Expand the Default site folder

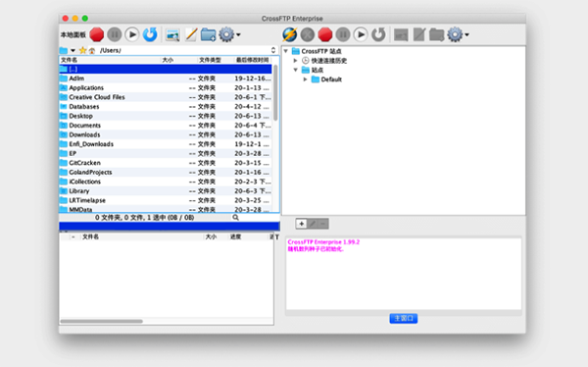(305, 79)
